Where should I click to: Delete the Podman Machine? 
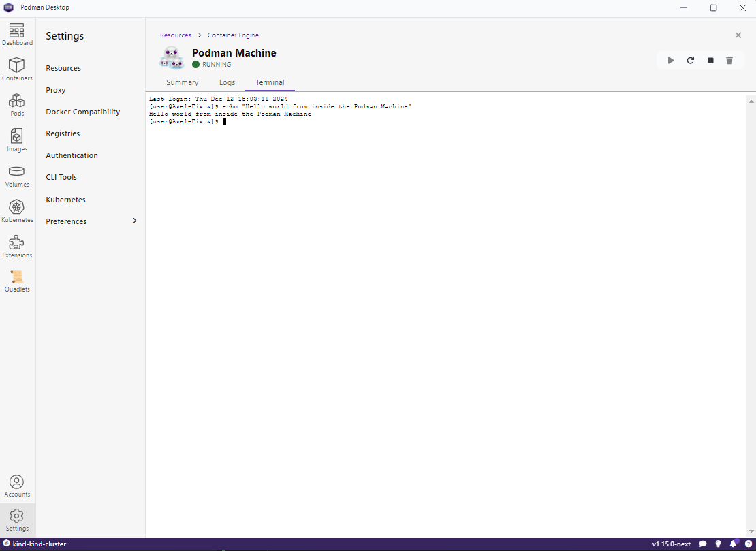(729, 60)
